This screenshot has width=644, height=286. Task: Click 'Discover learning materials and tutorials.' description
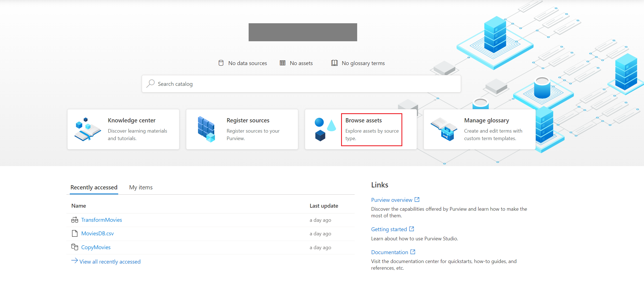tap(138, 135)
